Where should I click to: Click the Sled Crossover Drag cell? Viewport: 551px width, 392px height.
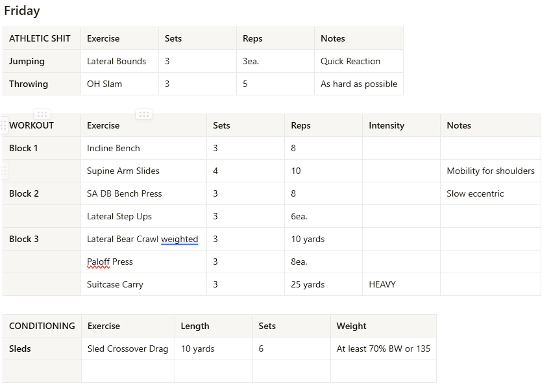(x=128, y=349)
